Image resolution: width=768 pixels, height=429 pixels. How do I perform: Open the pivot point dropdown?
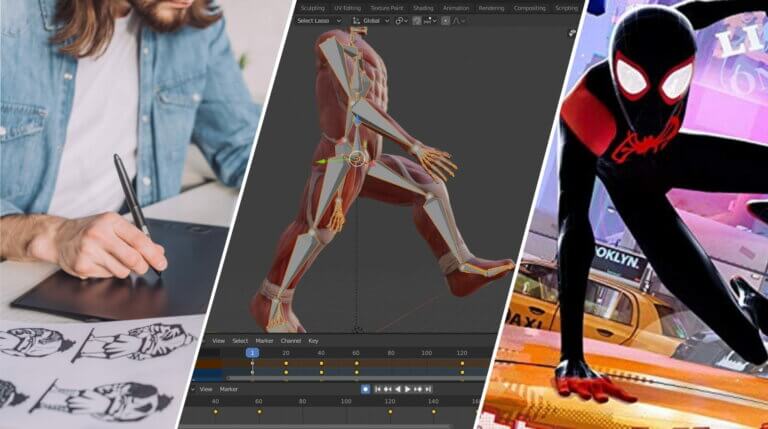pyautogui.click(x=402, y=21)
